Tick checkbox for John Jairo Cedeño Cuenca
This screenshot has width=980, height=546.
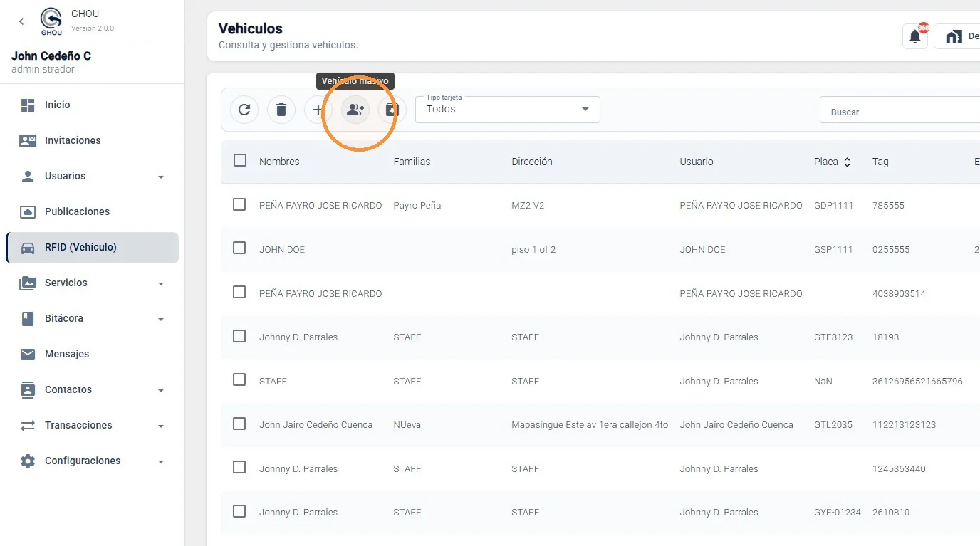coord(239,424)
